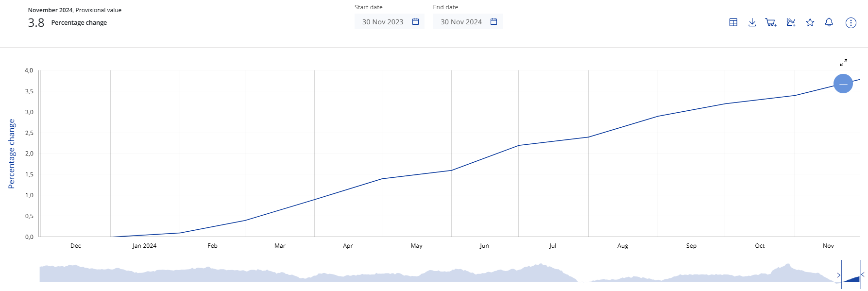
Task: Open the Start date calendar picker
Action: pos(415,22)
